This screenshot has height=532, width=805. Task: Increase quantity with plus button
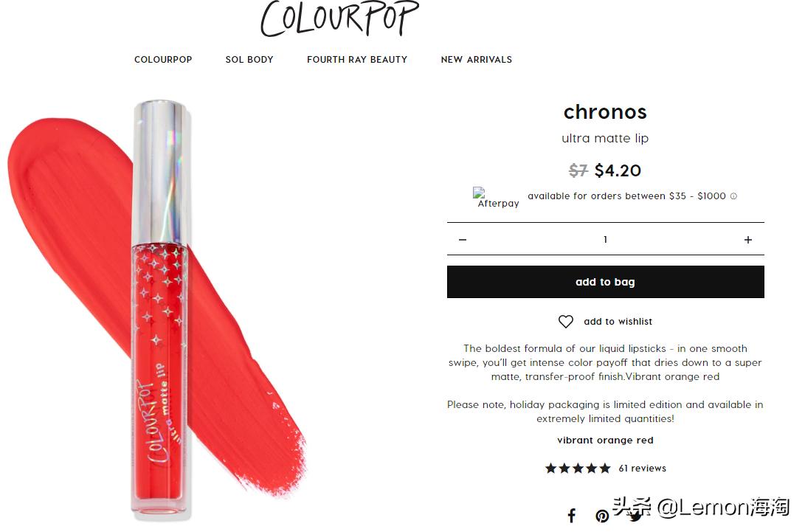tap(748, 240)
